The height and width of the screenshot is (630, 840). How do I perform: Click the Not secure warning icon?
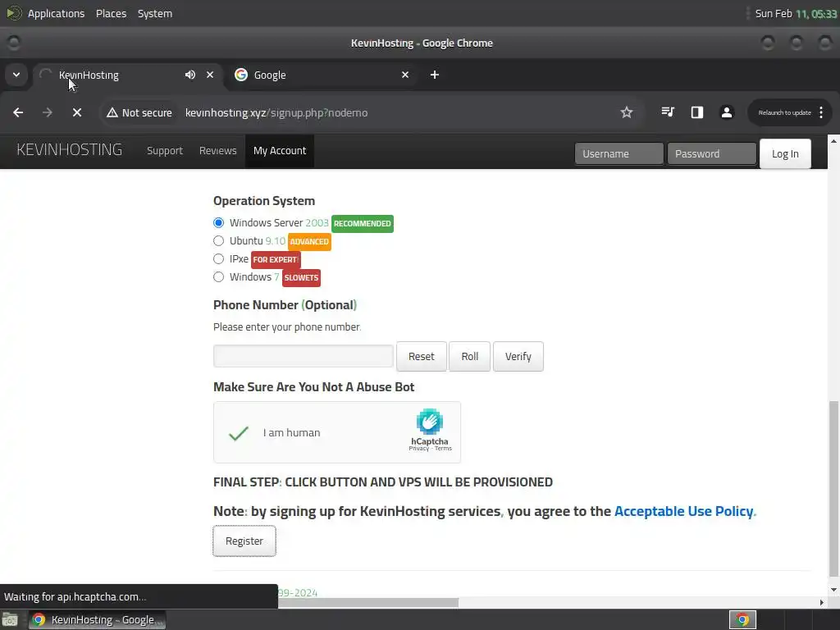click(x=112, y=112)
